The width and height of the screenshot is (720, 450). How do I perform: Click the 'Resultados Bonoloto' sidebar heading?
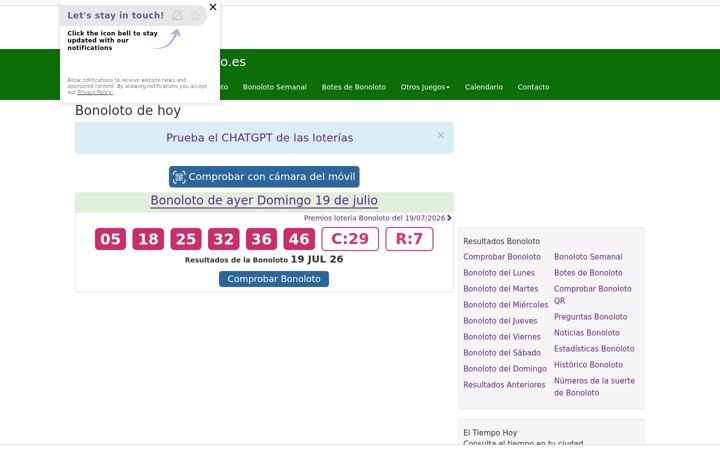pos(501,241)
